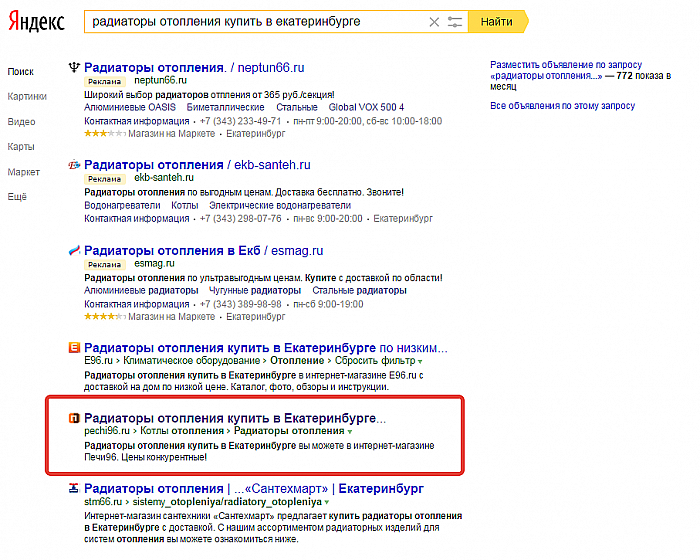The height and width of the screenshot is (560, 700).
Task: Switch to Картинки search
Action: coord(27,96)
